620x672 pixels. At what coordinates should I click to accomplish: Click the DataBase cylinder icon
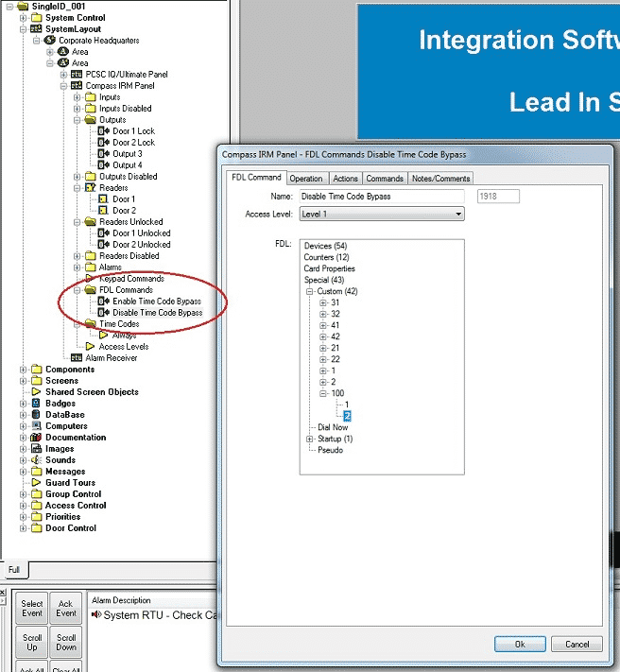click(x=37, y=414)
